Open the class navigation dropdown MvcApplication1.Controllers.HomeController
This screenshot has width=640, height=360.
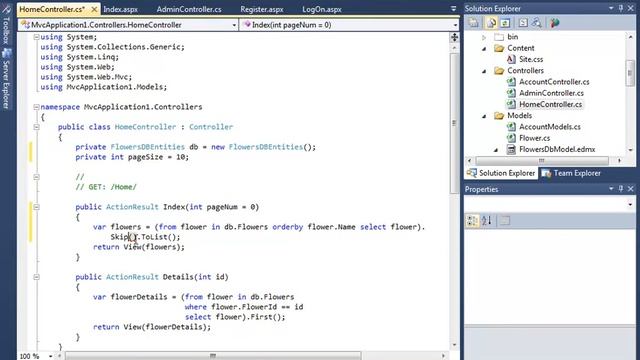pyautogui.click(x=234, y=25)
